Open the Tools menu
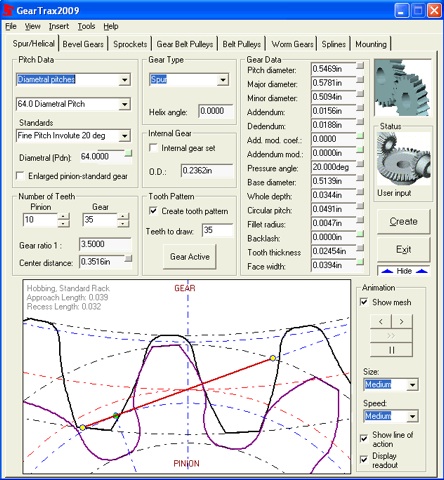The image size is (444, 480). click(86, 26)
